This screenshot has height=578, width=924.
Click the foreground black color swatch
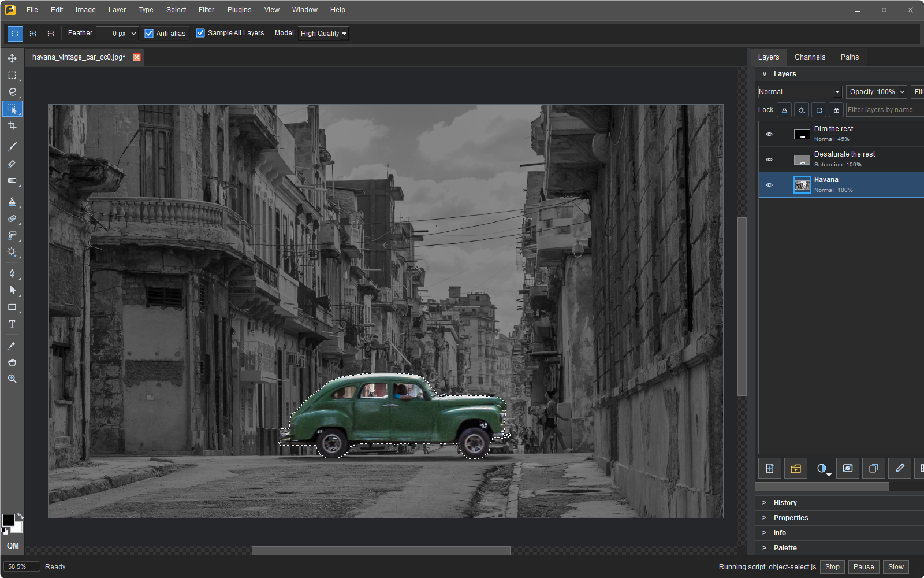pyautogui.click(x=8, y=520)
